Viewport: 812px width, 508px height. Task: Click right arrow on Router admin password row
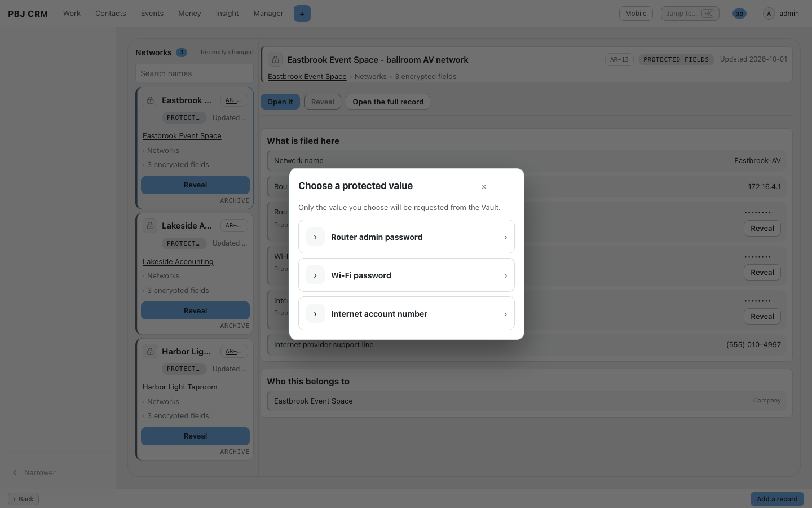pyautogui.click(x=505, y=238)
